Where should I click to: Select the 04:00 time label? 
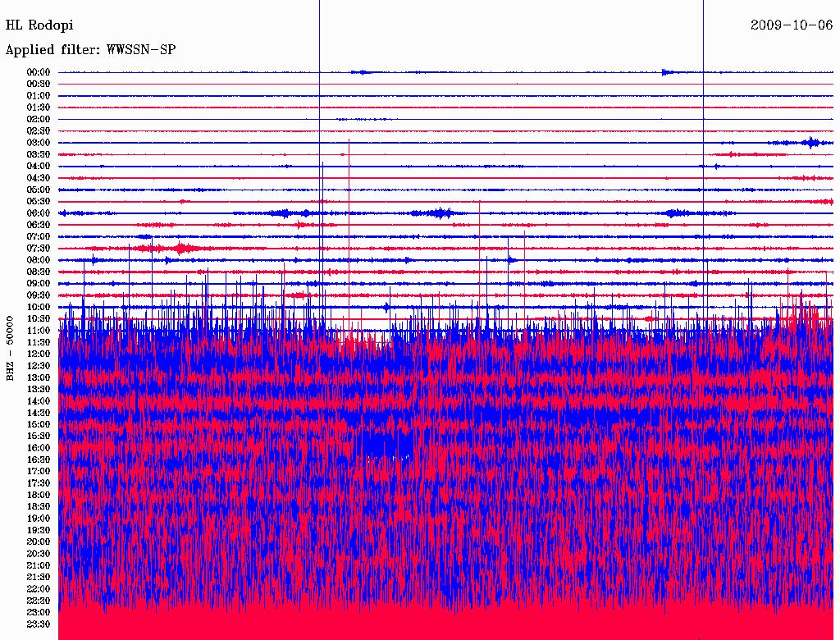pos(39,167)
